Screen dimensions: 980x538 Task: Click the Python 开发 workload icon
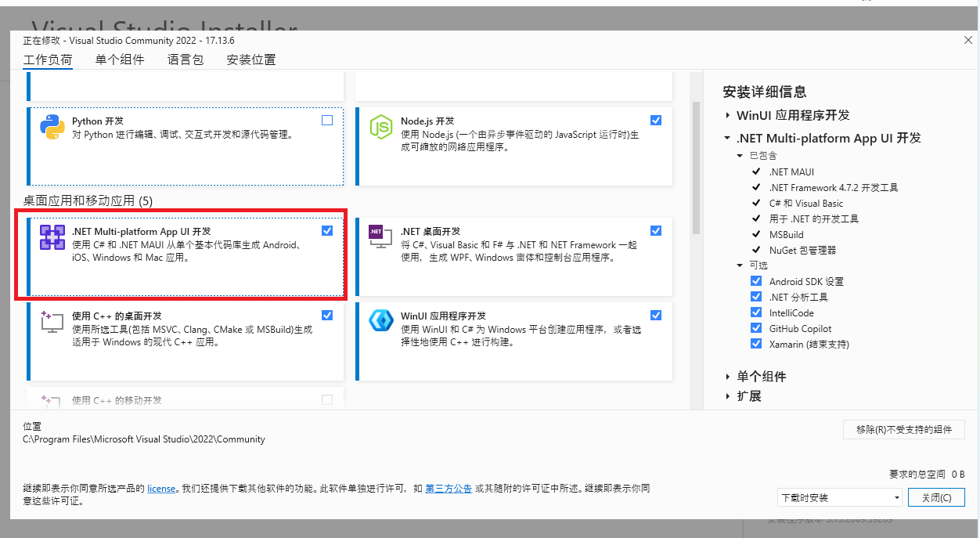click(52, 127)
